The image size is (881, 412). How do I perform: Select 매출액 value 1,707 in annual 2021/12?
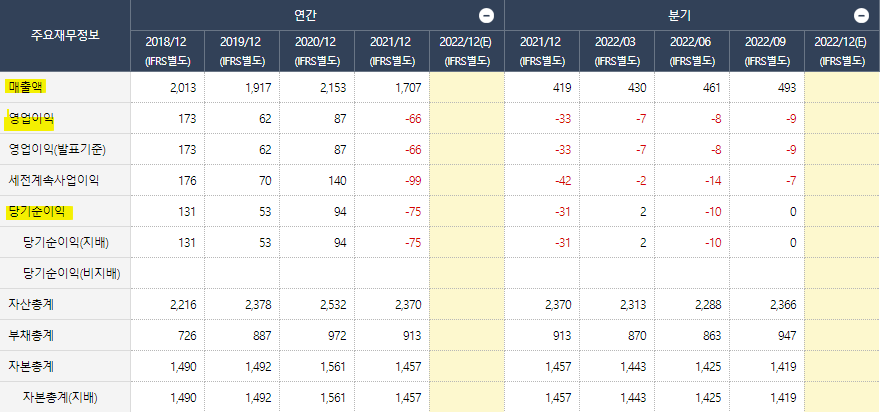tap(408, 88)
